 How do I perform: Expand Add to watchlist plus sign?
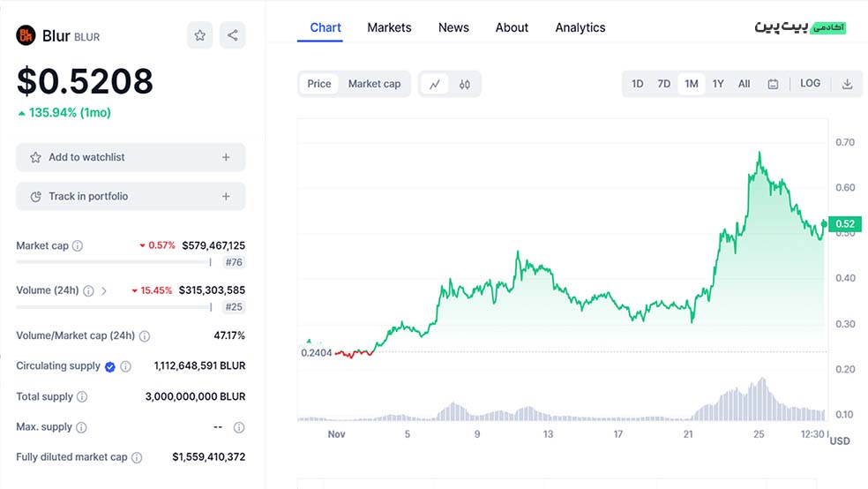[x=226, y=157]
